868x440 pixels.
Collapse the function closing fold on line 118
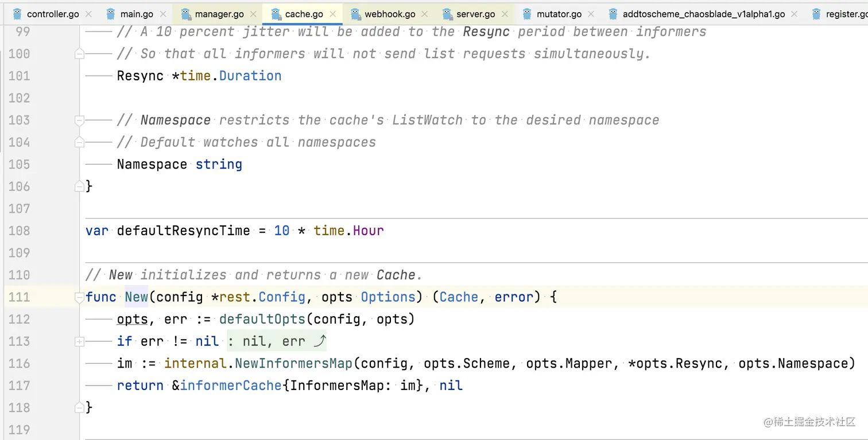(79, 408)
